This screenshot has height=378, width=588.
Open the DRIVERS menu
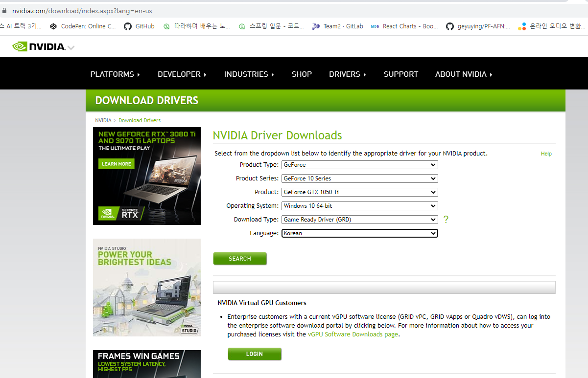348,74
